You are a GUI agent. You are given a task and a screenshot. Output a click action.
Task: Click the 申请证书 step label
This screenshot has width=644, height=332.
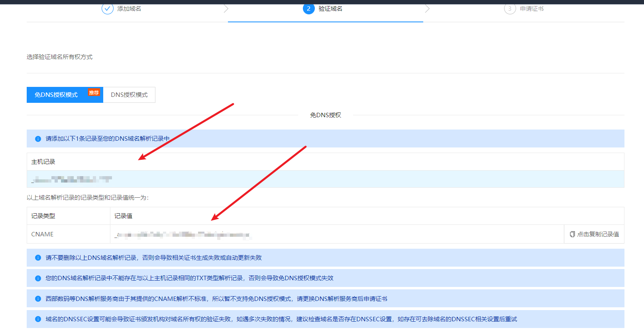pyautogui.click(x=532, y=9)
